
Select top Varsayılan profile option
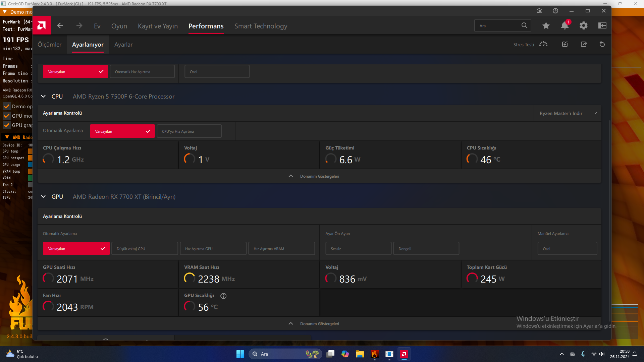75,72
